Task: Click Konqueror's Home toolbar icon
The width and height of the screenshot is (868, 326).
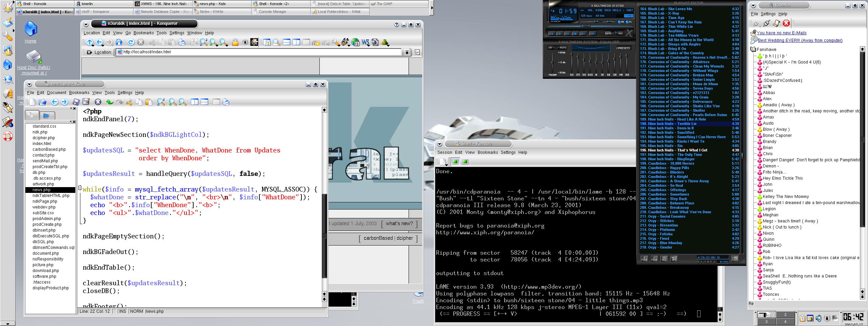Action: tap(119, 42)
